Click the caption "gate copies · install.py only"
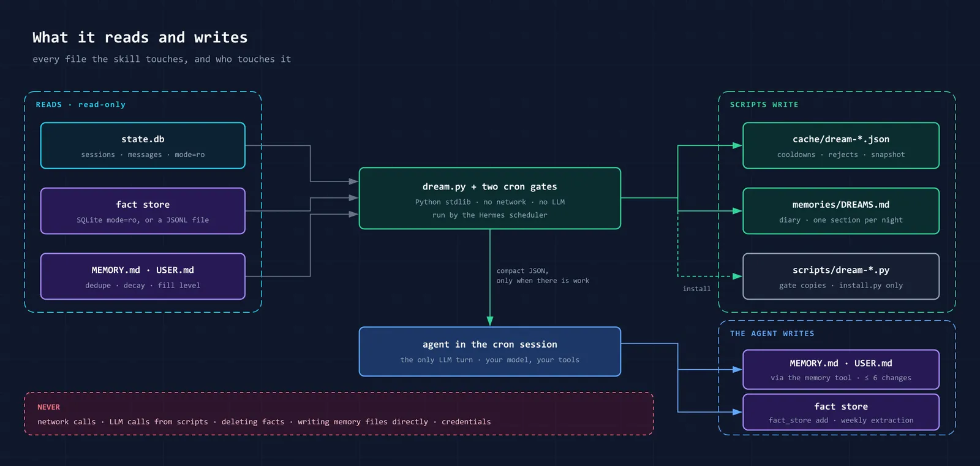 click(841, 286)
